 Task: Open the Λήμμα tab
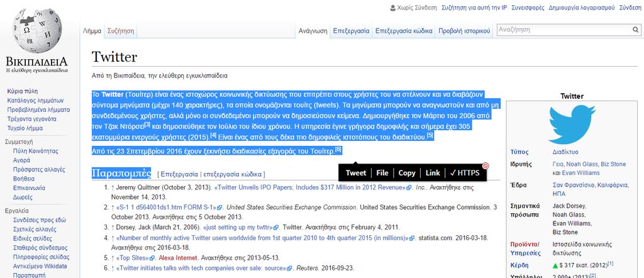(92, 31)
